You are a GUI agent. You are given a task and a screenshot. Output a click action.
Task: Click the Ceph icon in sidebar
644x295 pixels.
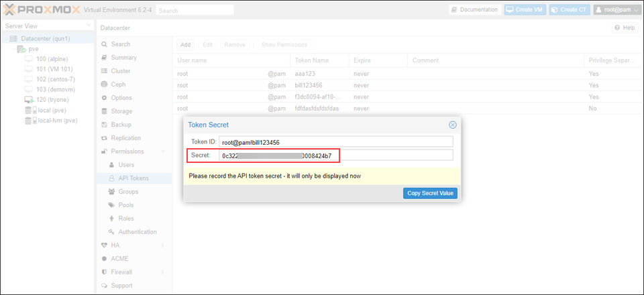click(x=104, y=84)
